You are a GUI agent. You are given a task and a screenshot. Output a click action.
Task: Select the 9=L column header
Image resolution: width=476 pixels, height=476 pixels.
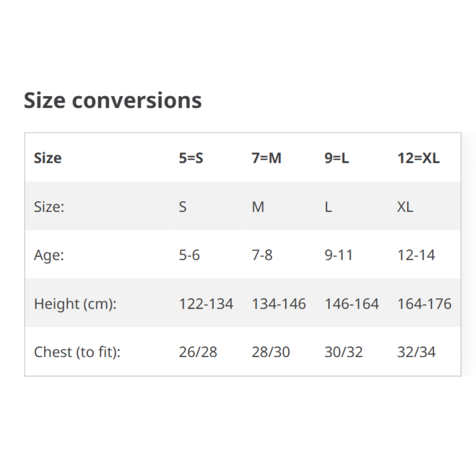point(336,158)
